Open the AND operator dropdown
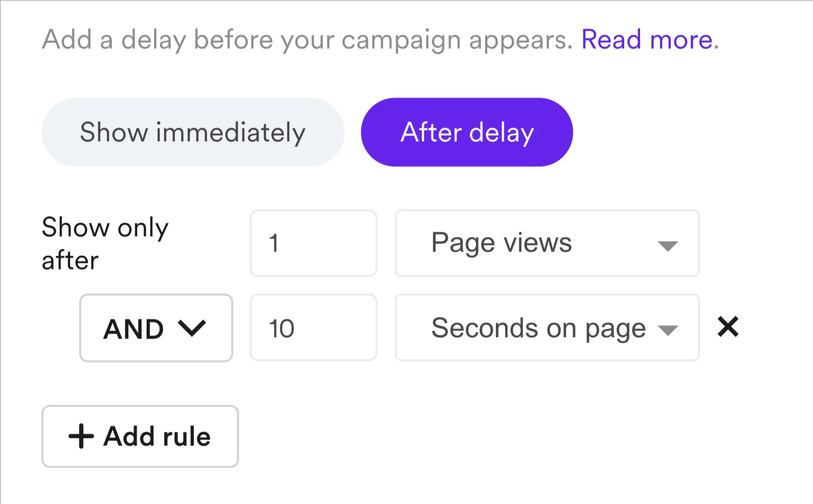 click(156, 328)
